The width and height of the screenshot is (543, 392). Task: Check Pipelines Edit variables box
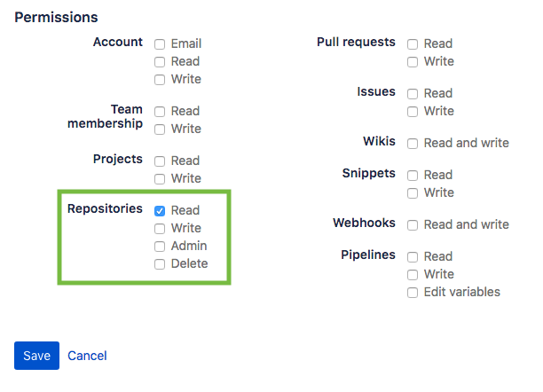413,293
